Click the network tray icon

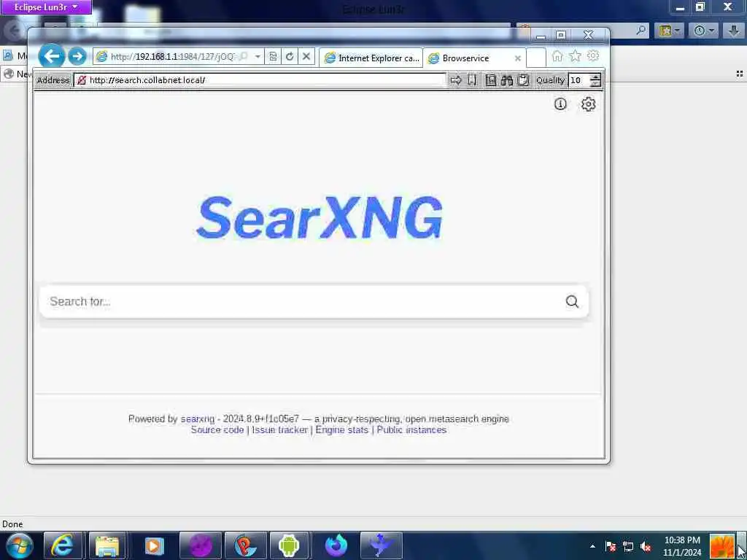[628, 547]
